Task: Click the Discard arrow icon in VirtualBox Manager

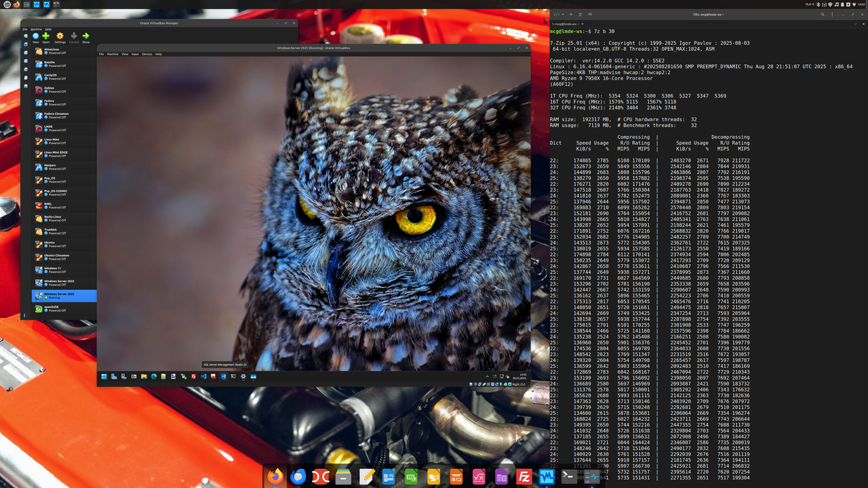Action: [x=74, y=37]
